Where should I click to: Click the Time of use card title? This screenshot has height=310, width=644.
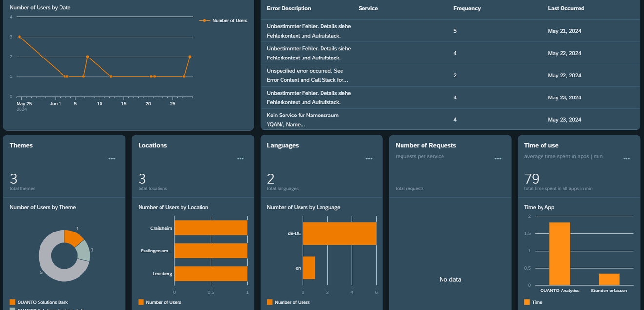tap(541, 145)
